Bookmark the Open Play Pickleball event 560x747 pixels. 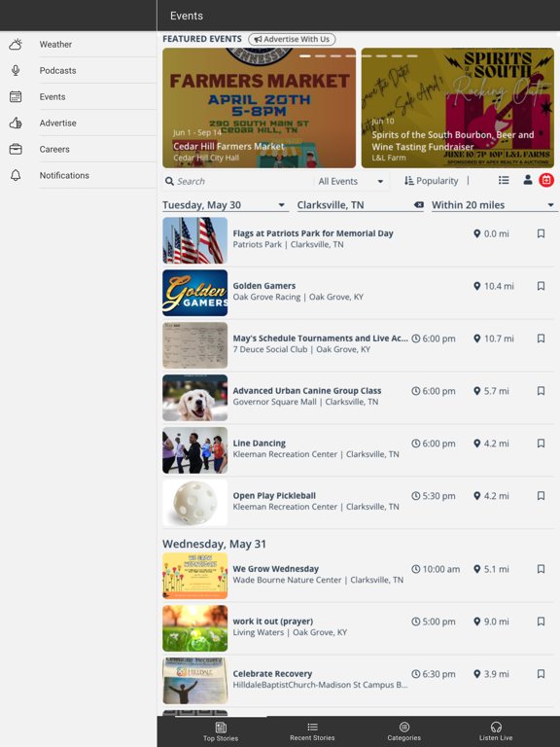tap(541, 495)
